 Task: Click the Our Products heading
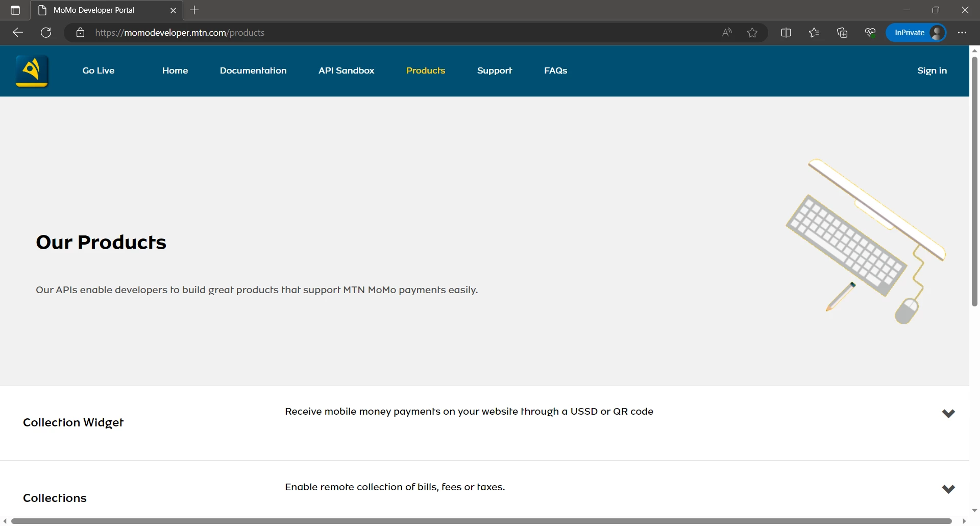click(x=101, y=242)
